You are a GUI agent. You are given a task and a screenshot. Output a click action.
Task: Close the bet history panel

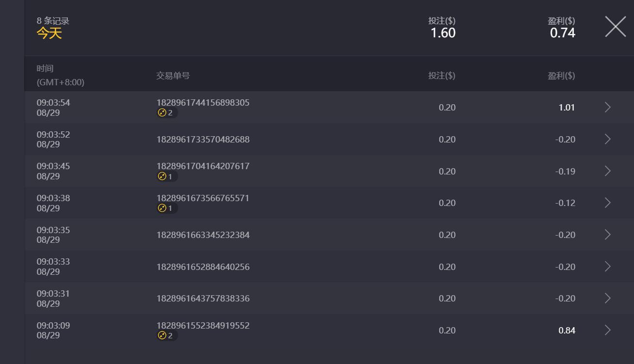[x=615, y=27]
